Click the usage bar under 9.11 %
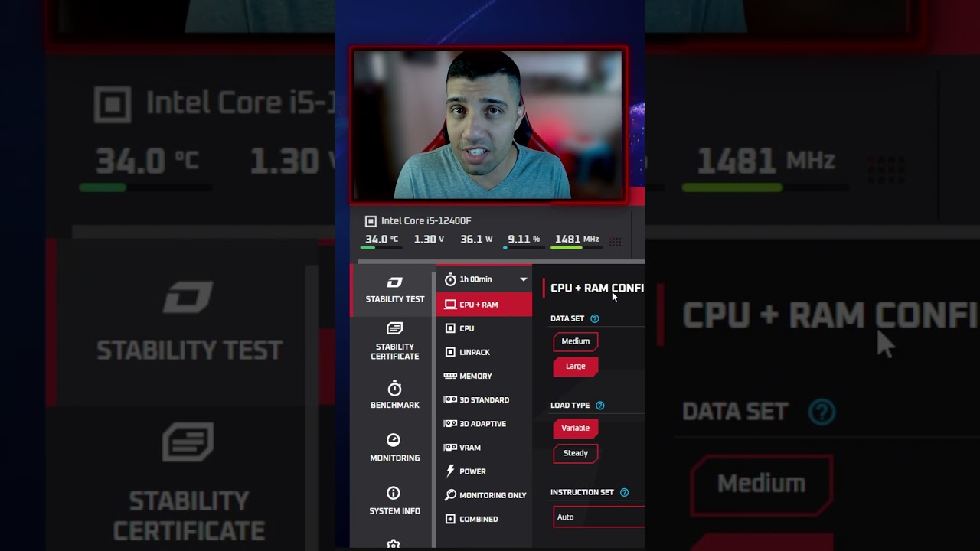 coord(524,248)
